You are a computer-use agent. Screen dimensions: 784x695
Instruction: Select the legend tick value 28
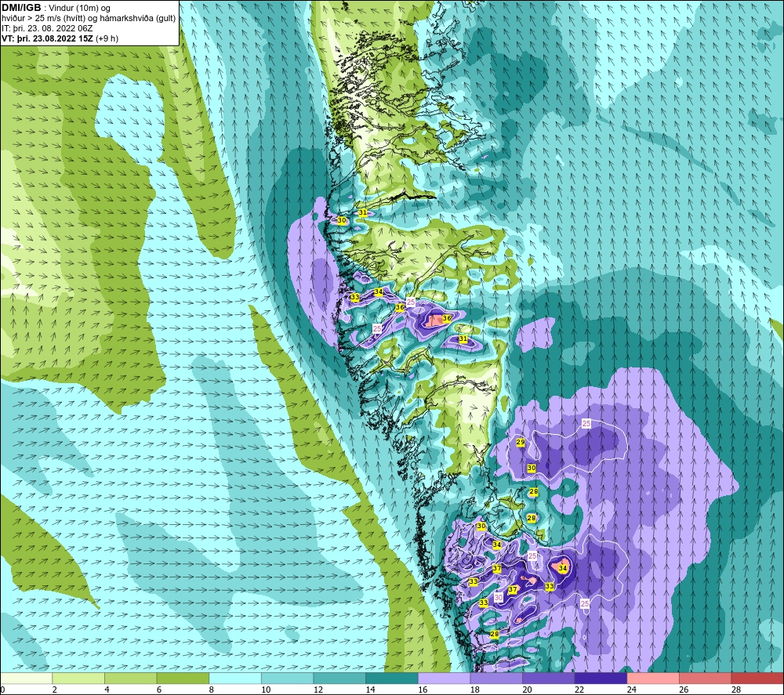[x=736, y=690]
